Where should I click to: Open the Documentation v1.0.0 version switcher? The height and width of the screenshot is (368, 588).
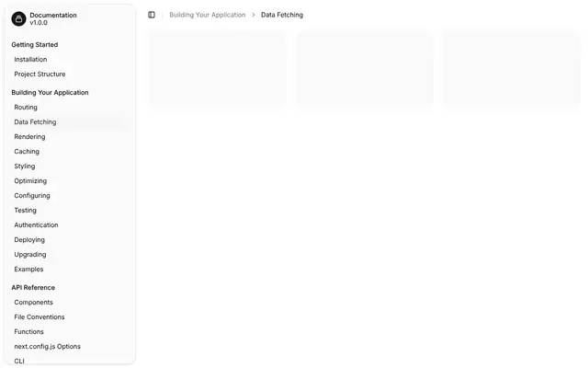[x=70, y=18]
